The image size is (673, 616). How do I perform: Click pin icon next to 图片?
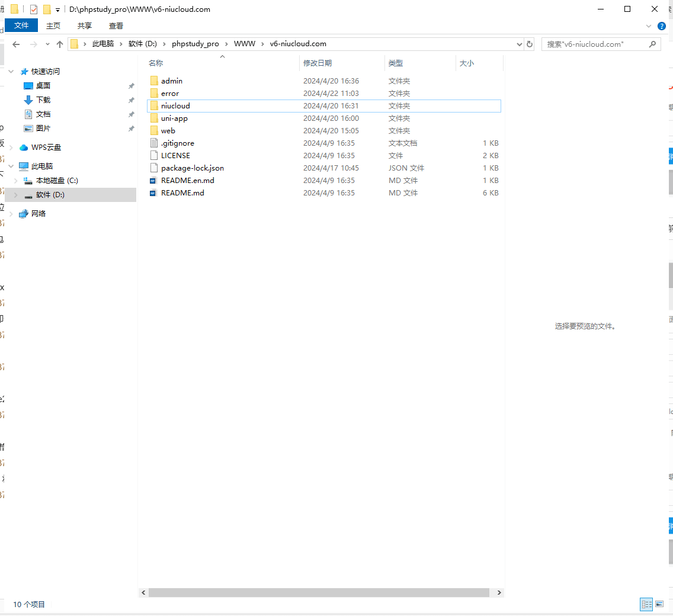pos(132,129)
